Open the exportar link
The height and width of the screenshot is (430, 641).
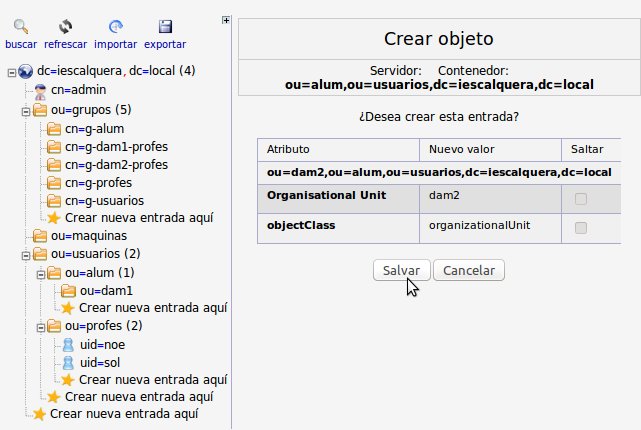165,44
